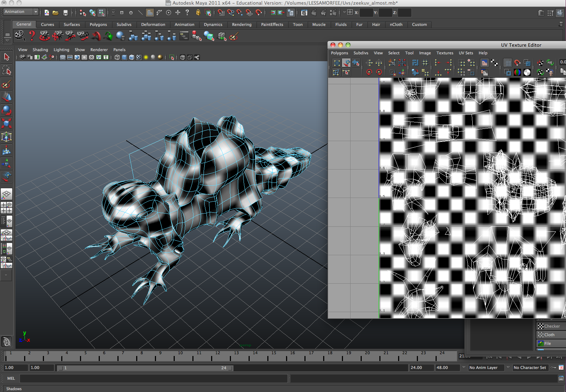Toggle the UV editor grid display
This screenshot has height=392, width=566.
click(508, 63)
